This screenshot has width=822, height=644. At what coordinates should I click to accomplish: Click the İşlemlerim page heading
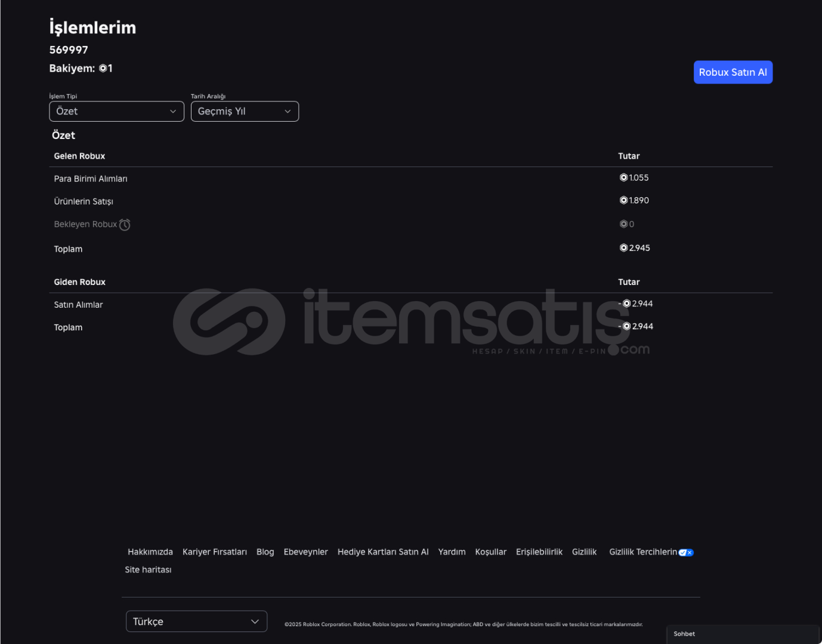click(x=92, y=27)
